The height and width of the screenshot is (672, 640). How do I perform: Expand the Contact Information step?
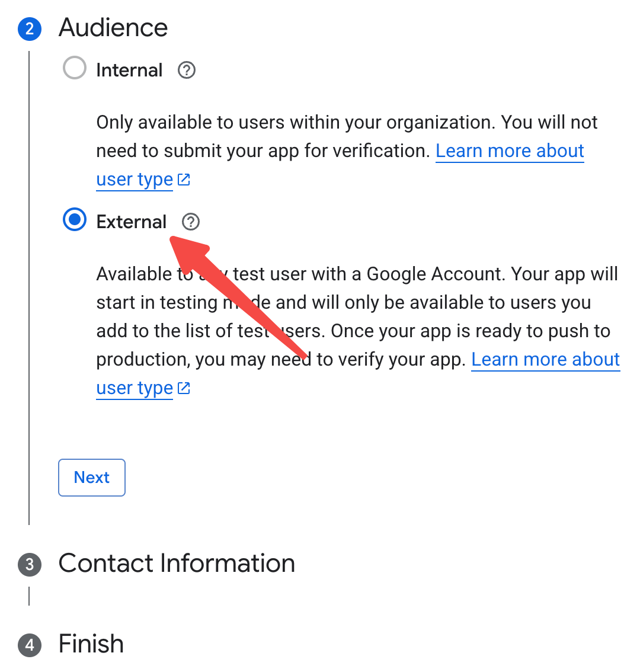177,564
